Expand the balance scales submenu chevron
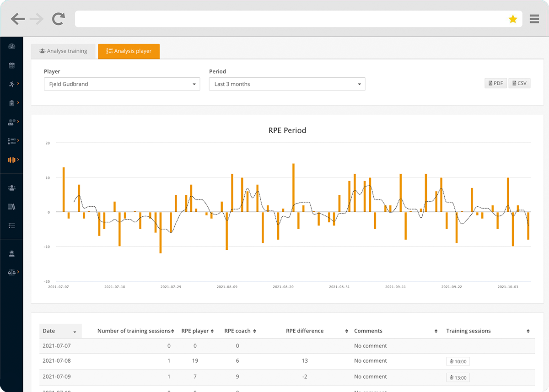Viewport: 549px width, 392px height. pos(18,272)
